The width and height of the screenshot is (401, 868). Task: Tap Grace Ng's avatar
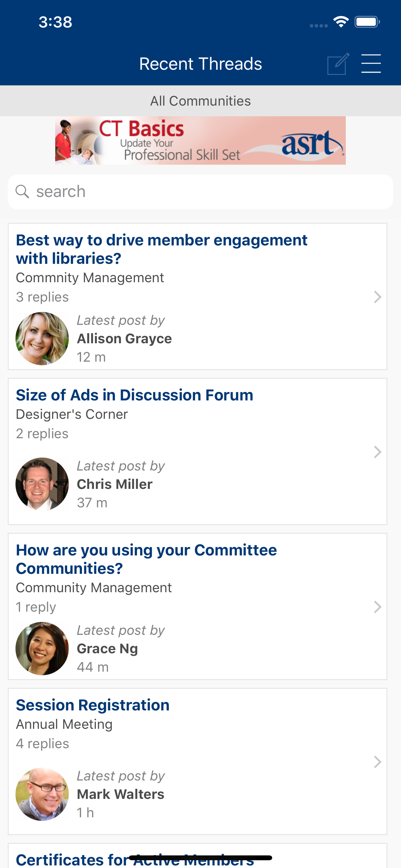[x=42, y=648]
